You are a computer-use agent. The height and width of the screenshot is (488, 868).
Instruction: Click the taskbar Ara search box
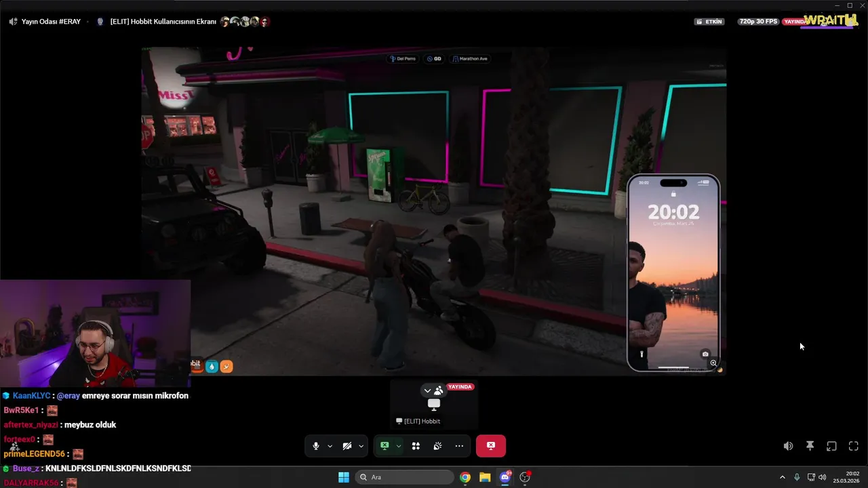tap(405, 477)
